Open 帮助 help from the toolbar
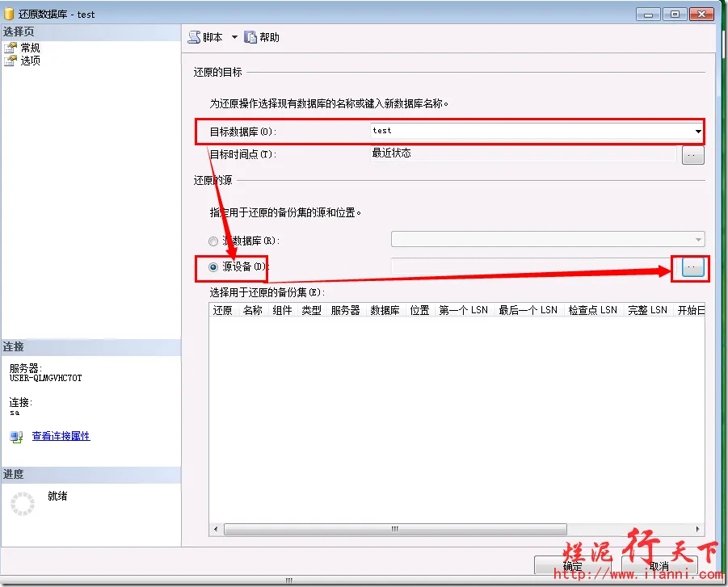The width and height of the screenshot is (728, 587). tap(262, 37)
